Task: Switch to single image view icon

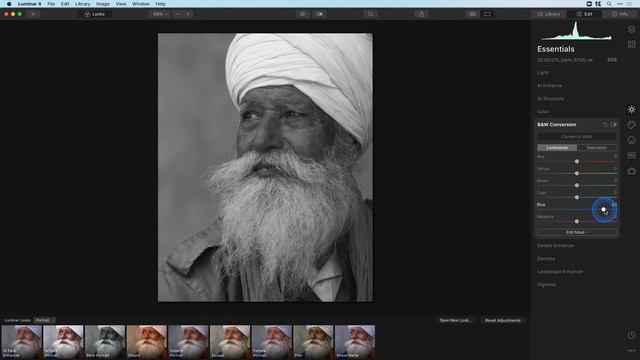Action: pyautogui.click(x=487, y=14)
